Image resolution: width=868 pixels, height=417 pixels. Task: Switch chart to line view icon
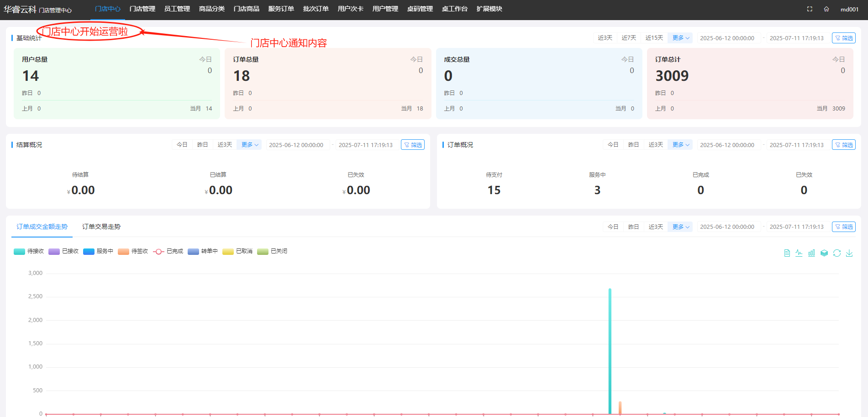point(799,253)
